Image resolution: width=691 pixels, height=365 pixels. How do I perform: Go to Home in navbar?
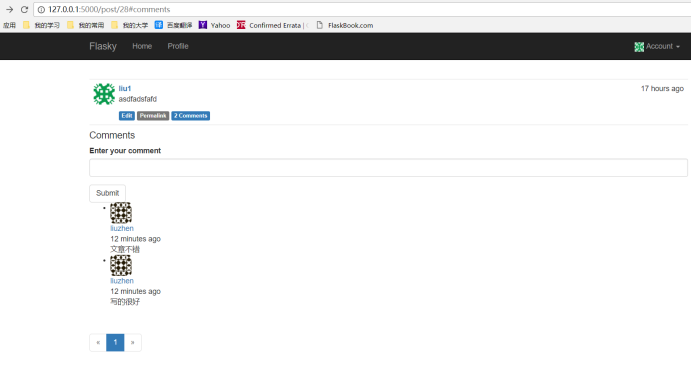pos(142,46)
